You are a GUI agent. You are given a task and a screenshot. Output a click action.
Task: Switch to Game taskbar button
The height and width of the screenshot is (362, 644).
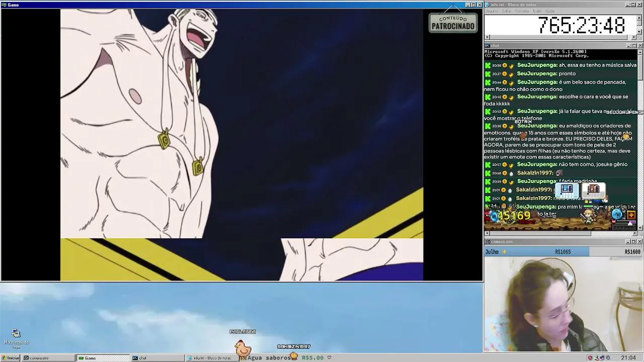pos(103,358)
